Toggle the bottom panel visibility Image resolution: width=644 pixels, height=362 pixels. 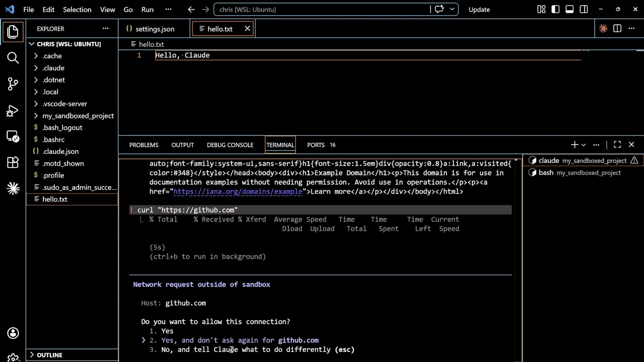(x=570, y=9)
